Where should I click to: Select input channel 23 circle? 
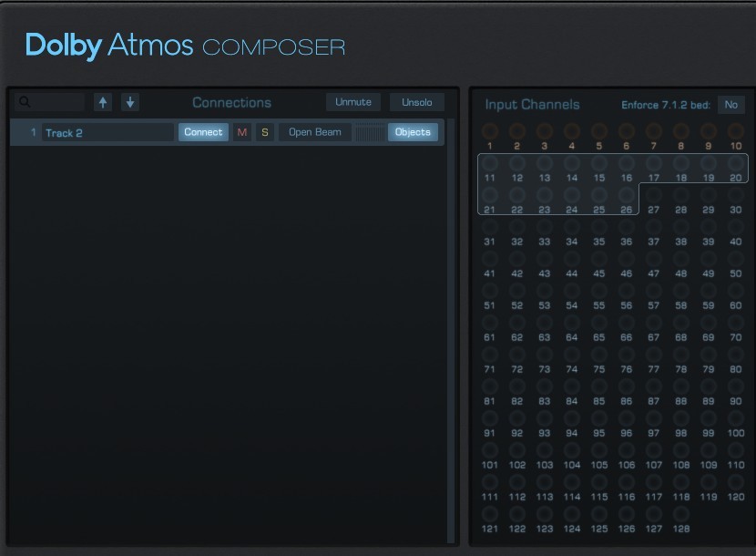pyautogui.click(x=545, y=195)
